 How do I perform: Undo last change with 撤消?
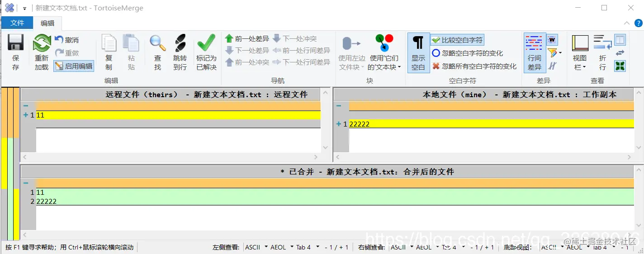66,40
